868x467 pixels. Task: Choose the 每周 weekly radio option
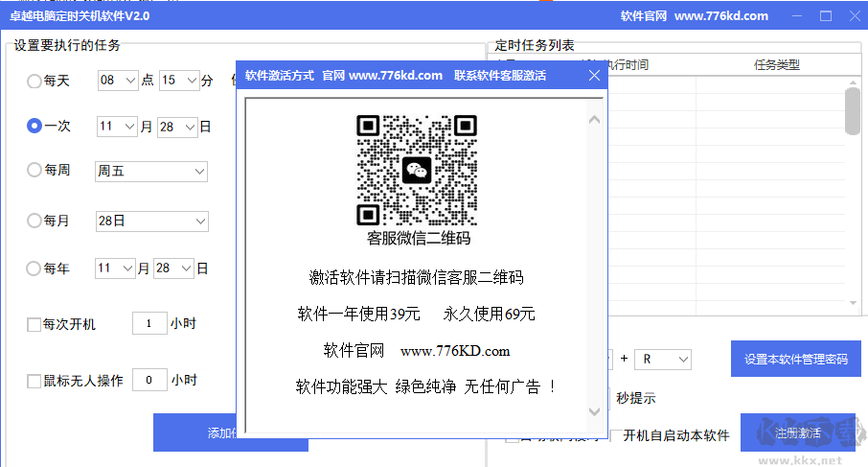[34, 170]
